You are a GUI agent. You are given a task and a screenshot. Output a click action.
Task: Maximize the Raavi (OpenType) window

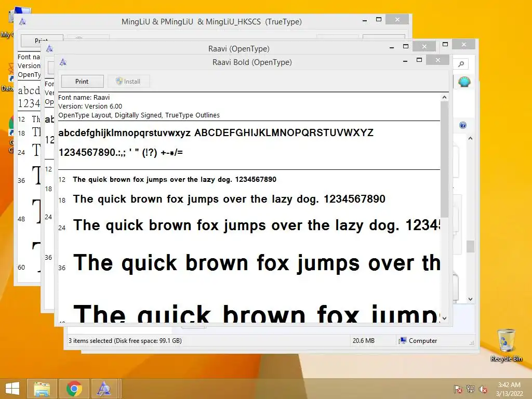[406, 46]
